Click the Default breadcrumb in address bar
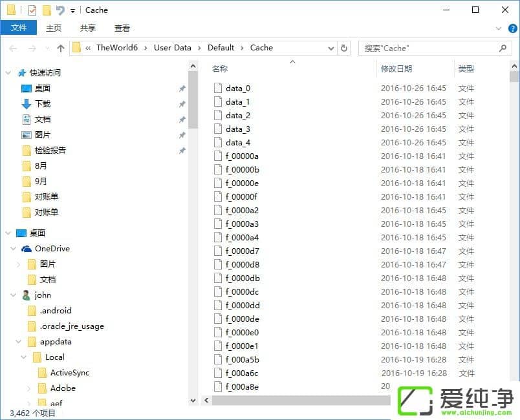Screen dimensions: 520x420 click(x=221, y=48)
